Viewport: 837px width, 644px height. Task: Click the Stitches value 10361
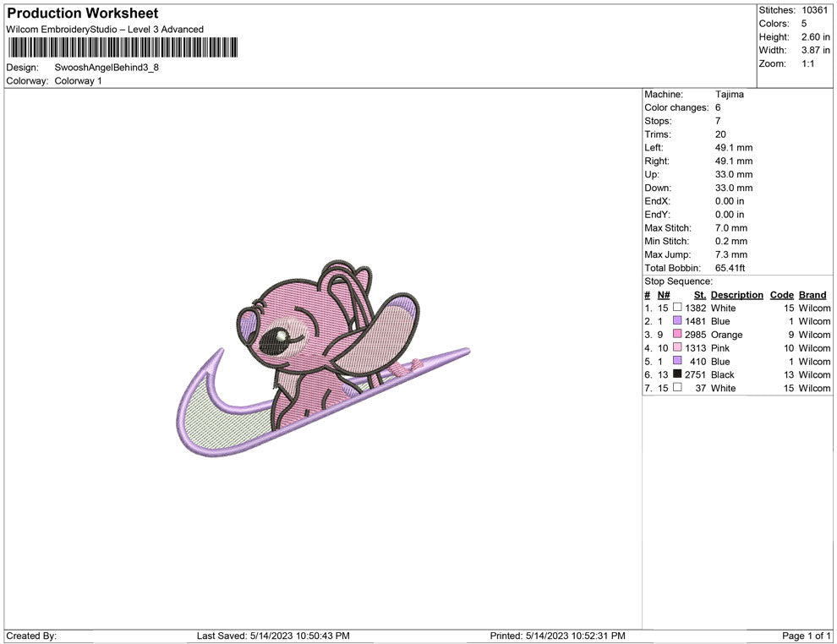(x=814, y=10)
